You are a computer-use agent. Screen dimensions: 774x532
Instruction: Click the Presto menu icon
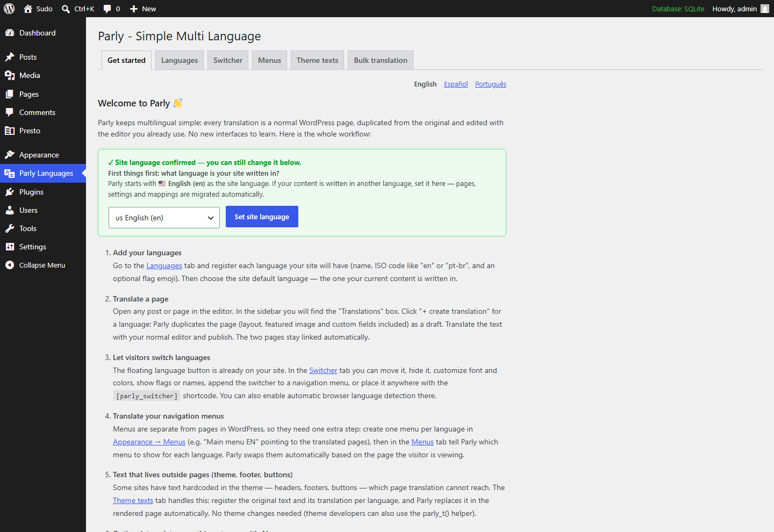10,131
